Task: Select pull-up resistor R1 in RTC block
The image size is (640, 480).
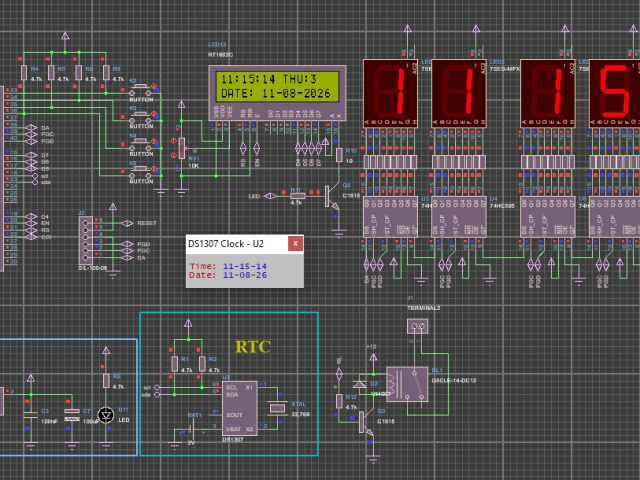Action: 175,364
